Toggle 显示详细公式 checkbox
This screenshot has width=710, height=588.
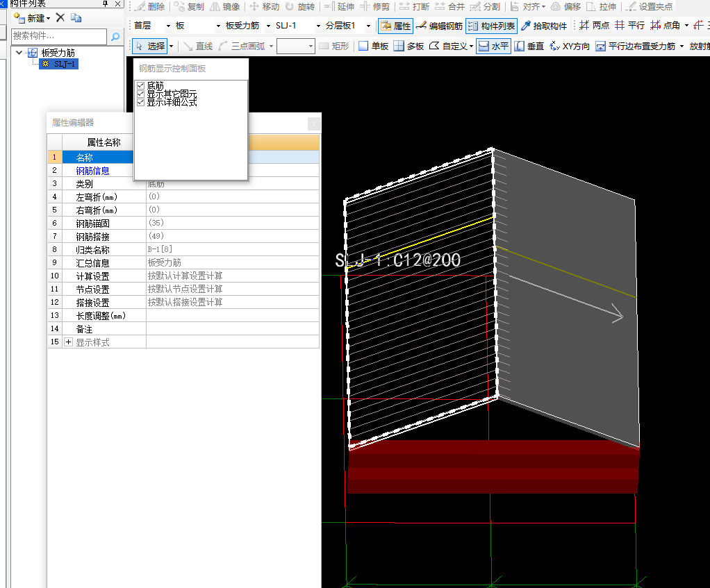[x=141, y=102]
